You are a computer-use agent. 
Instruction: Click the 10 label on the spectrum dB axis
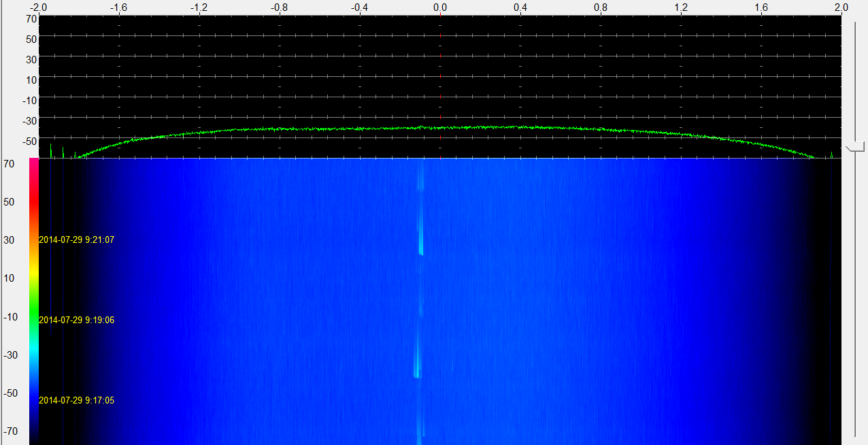tap(31, 80)
